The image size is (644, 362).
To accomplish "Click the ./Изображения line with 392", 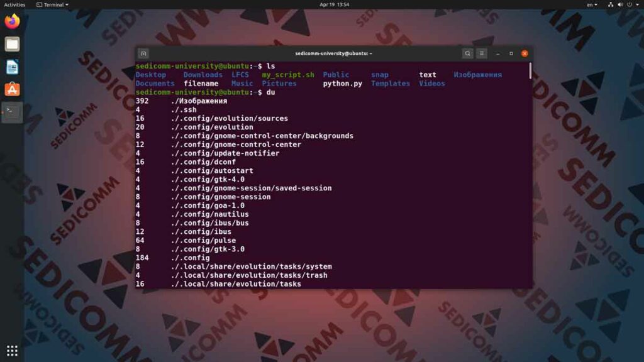I will tap(181, 101).
